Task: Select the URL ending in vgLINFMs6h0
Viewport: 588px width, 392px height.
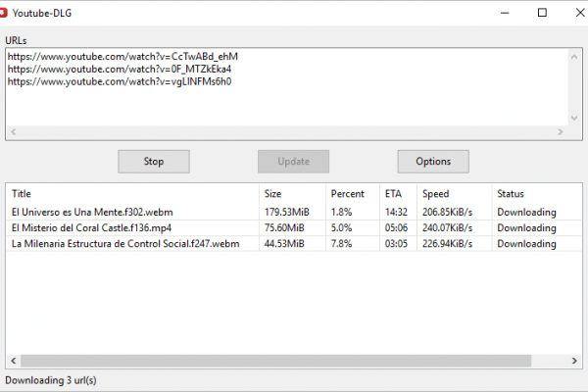Action: tap(120, 81)
